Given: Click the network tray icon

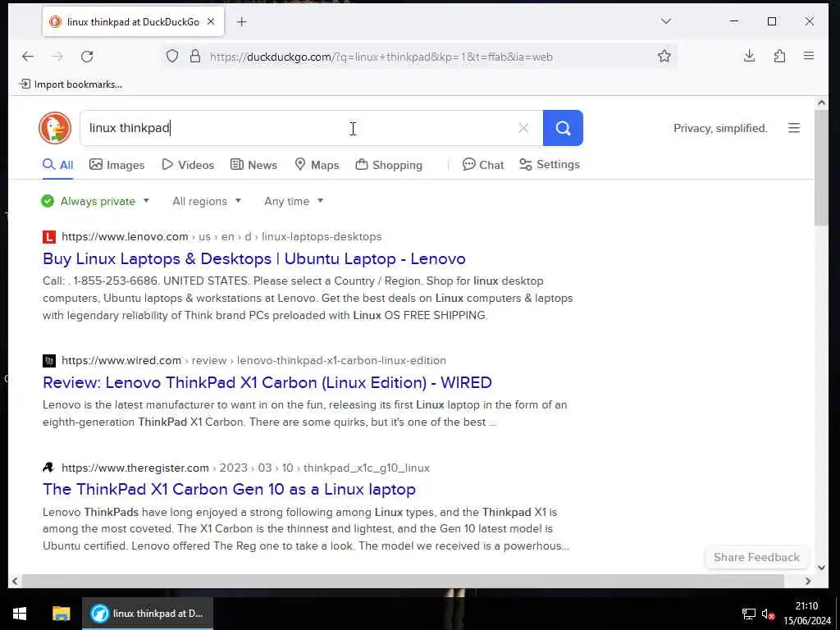Looking at the screenshot, I should pos(748,614).
